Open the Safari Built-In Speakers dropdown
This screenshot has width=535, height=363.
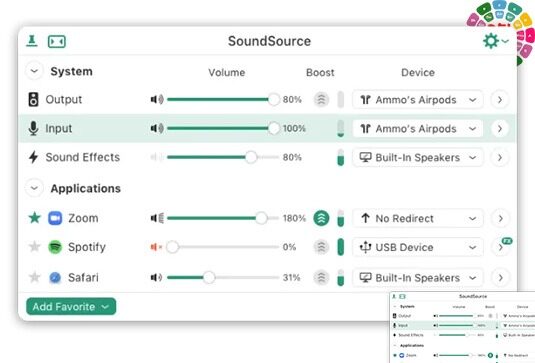click(418, 278)
